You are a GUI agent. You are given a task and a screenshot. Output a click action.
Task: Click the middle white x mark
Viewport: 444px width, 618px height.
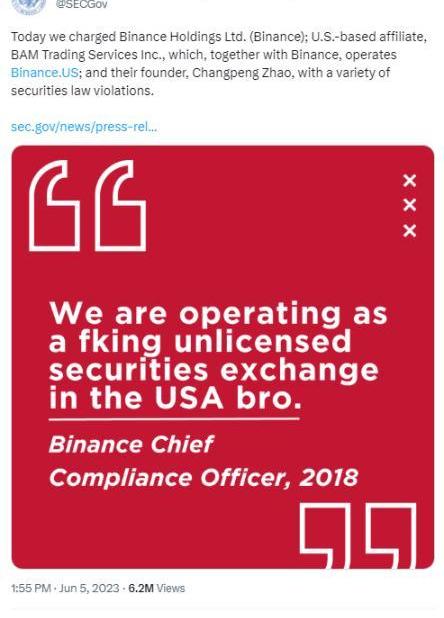[410, 205]
